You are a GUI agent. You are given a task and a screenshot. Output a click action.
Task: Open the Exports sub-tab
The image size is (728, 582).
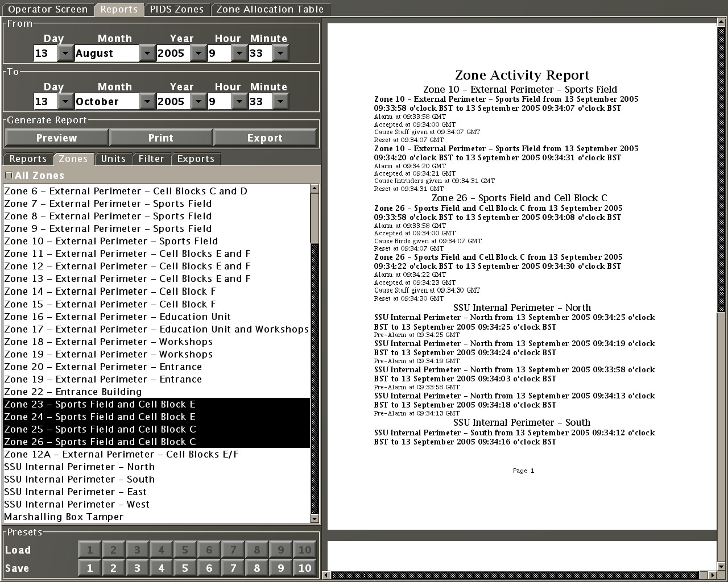(x=196, y=159)
